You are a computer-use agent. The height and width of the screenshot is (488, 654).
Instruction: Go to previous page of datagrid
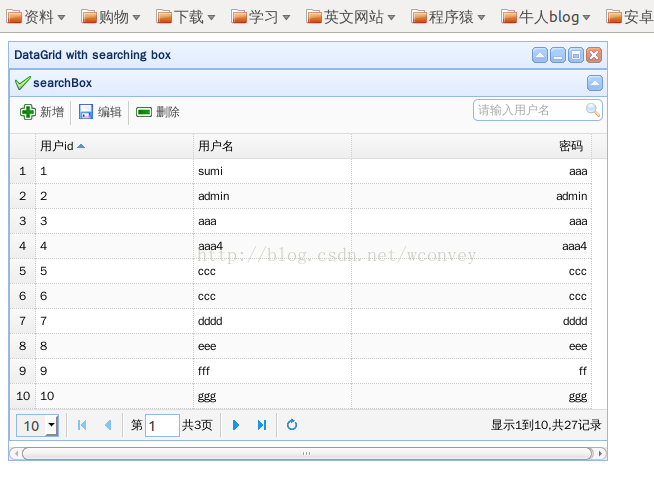point(108,425)
